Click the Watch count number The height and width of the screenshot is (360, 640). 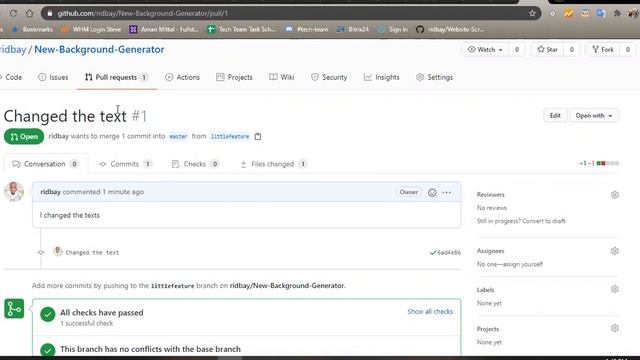[x=517, y=49]
